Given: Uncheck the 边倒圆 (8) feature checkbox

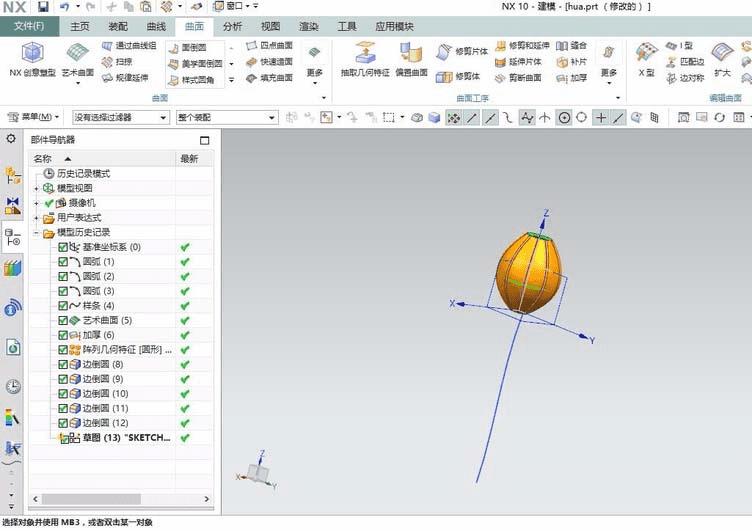Looking at the screenshot, I should pos(63,365).
